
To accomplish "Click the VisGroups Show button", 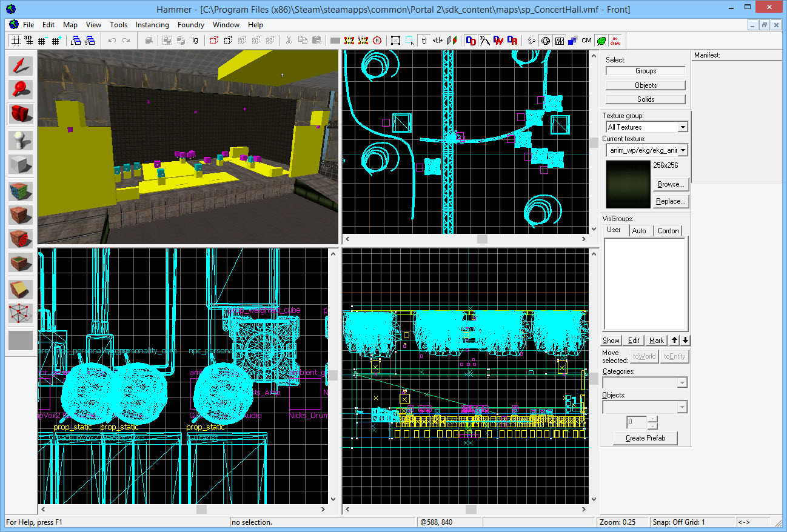I will pyautogui.click(x=611, y=341).
